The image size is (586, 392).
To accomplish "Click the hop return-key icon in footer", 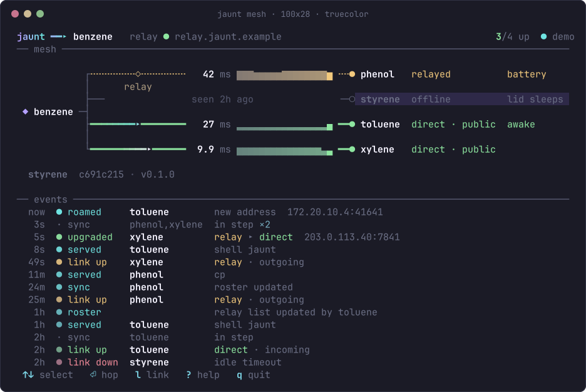I will tap(93, 374).
